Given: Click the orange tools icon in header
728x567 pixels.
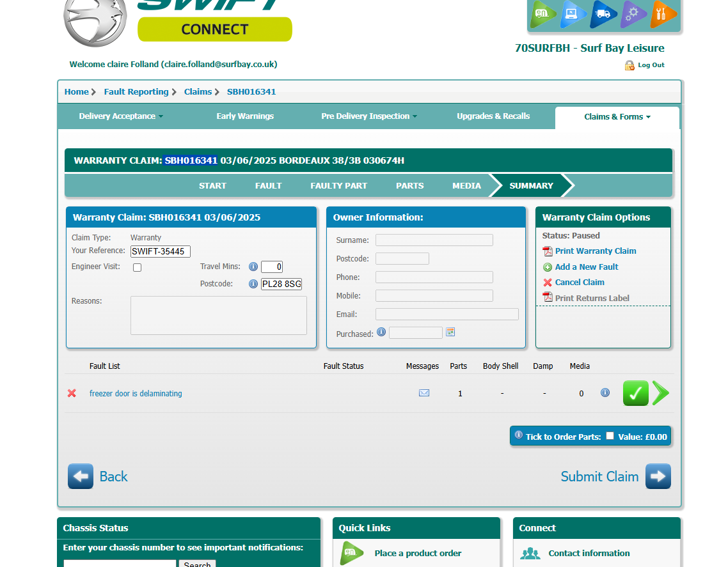Looking at the screenshot, I should 663,13.
